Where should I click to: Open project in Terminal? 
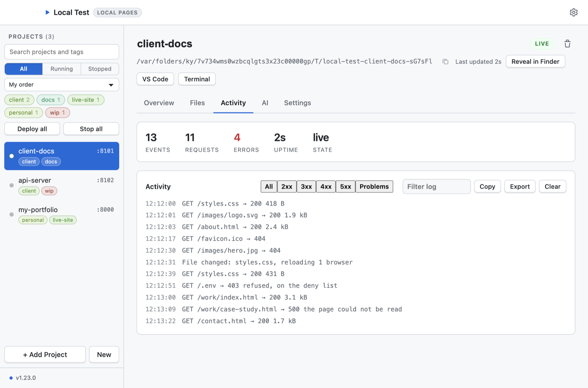point(197,79)
